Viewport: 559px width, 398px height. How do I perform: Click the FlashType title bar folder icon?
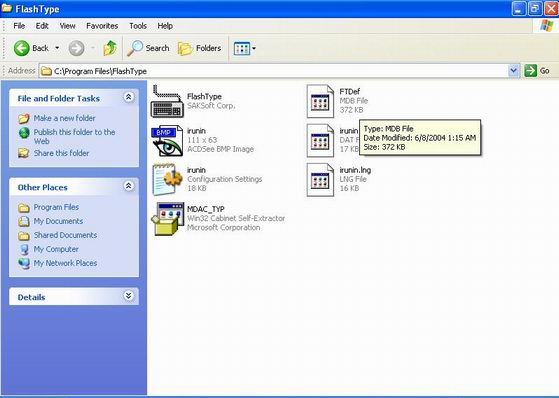[x=6, y=8]
